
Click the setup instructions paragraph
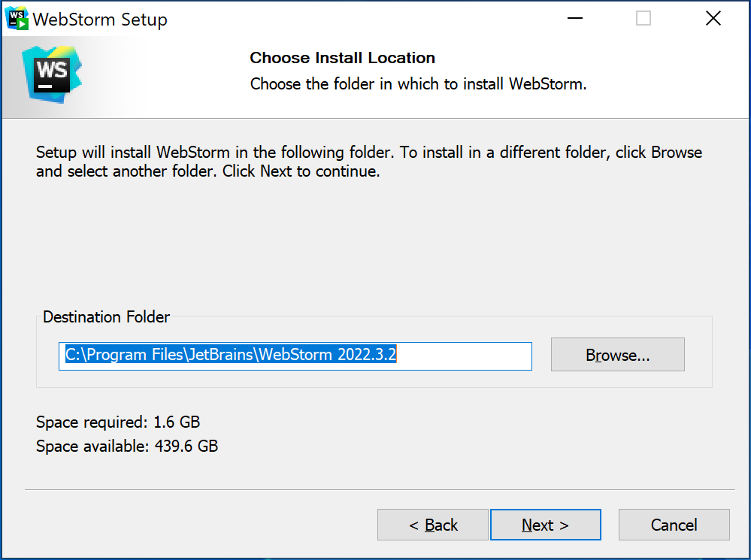tap(368, 161)
